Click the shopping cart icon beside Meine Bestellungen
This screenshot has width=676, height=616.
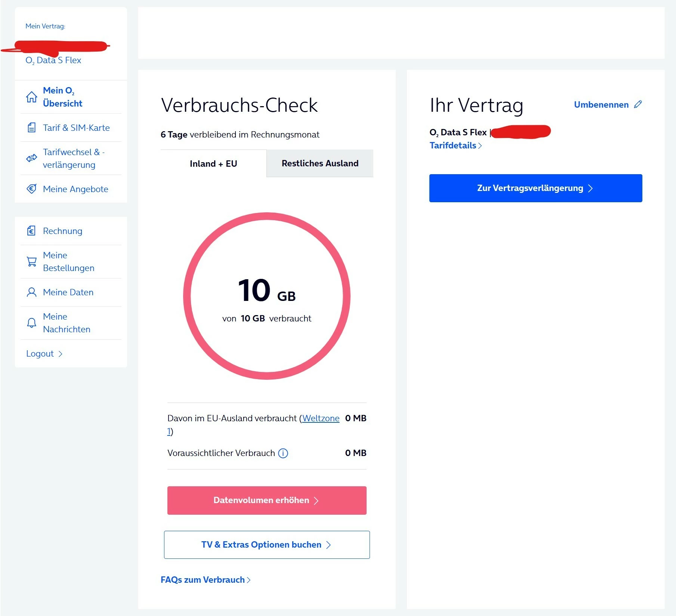(32, 261)
